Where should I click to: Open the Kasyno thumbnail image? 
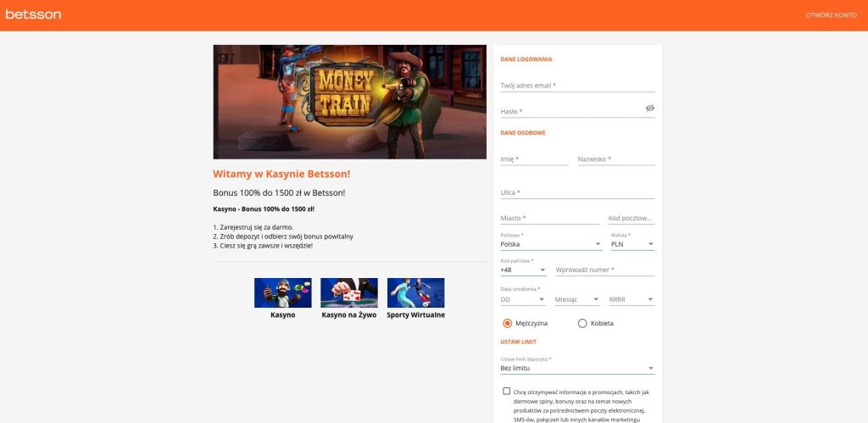pyautogui.click(x=283, y=292)
